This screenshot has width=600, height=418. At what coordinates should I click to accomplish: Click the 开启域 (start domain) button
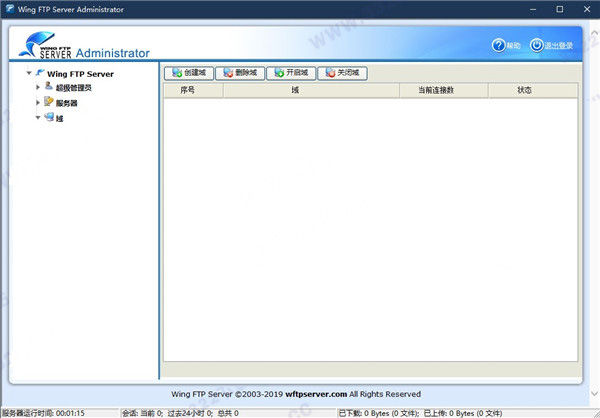pos(291,73)
